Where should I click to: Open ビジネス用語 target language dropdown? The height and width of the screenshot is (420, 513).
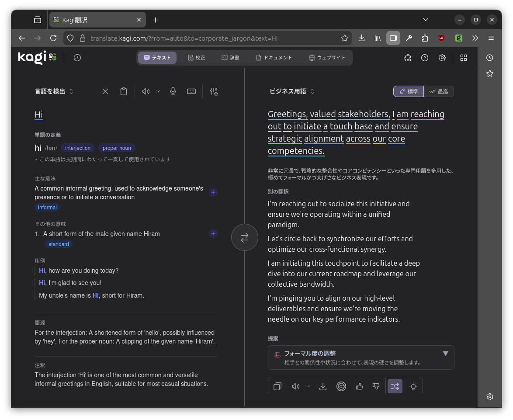(292, 91)
